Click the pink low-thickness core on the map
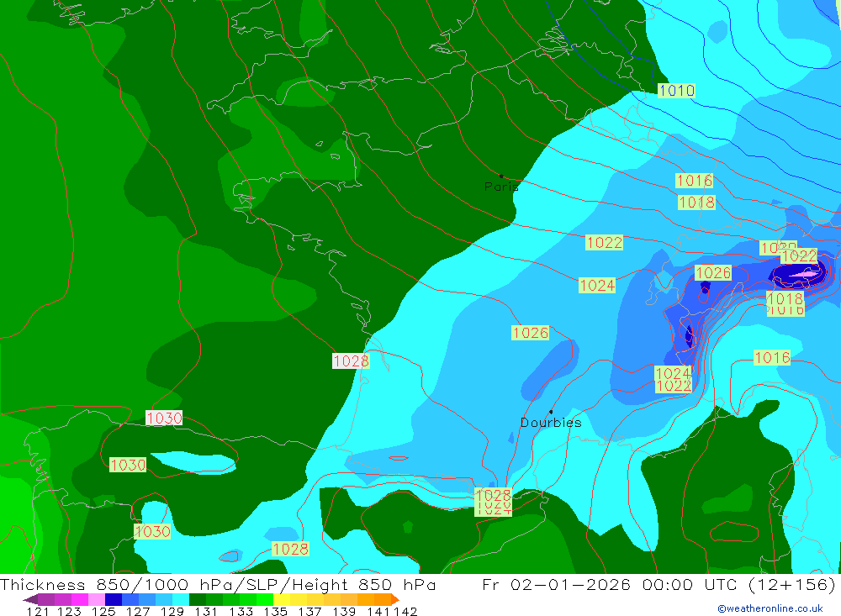Image resolution: width=841 pixels, height=616 pixels. [x=806, y=275]
